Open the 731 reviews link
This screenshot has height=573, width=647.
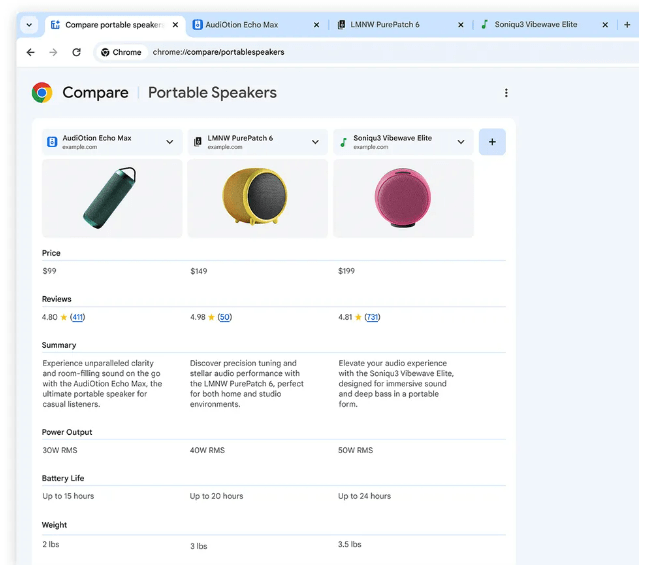(372, 317)
